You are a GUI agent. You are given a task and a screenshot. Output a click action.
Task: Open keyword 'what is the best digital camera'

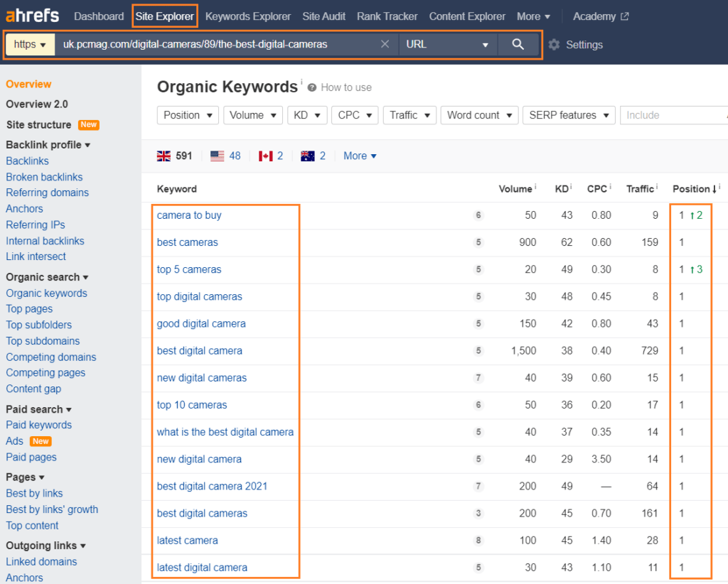click(x=225, y=432)
